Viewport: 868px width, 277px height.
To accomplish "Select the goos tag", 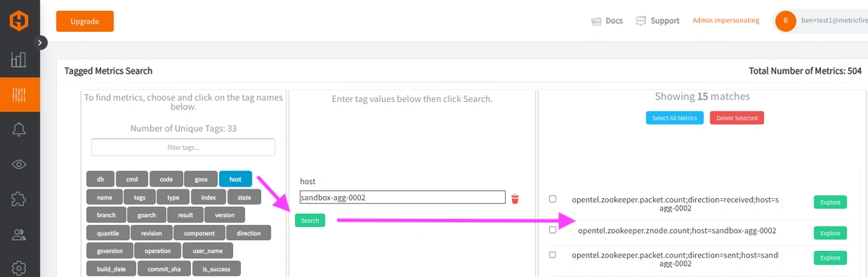I will coord(201,179).
